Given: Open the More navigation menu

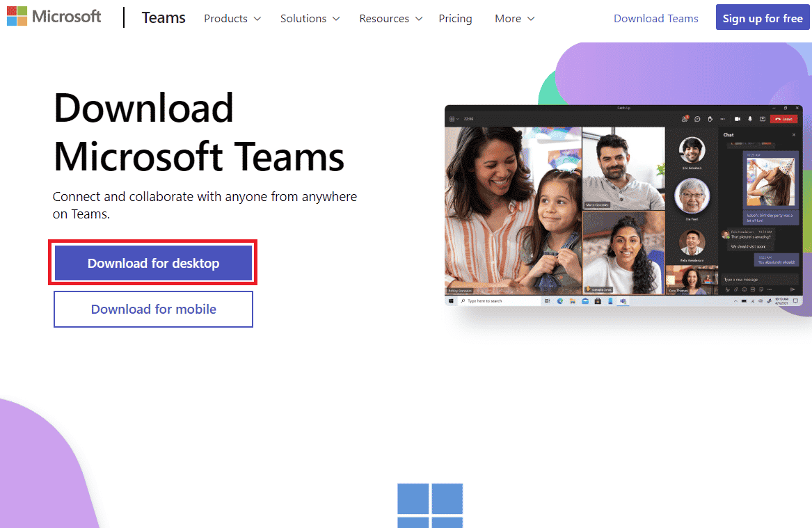Looking at the screenshot, I should pos(514,19).
